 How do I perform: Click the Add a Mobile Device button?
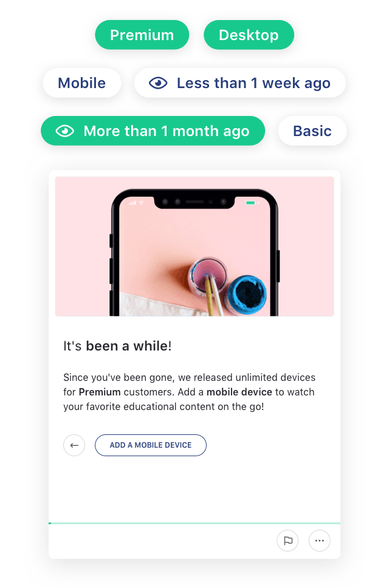(150, 445)
